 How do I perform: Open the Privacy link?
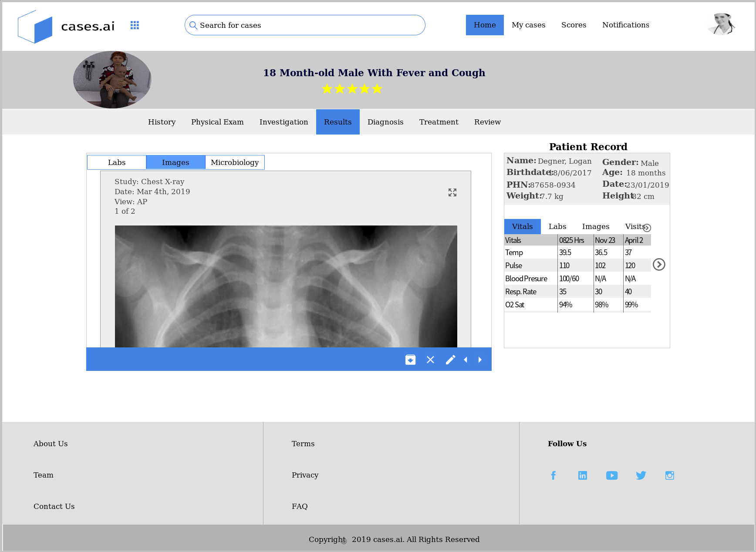click(305, 475)
